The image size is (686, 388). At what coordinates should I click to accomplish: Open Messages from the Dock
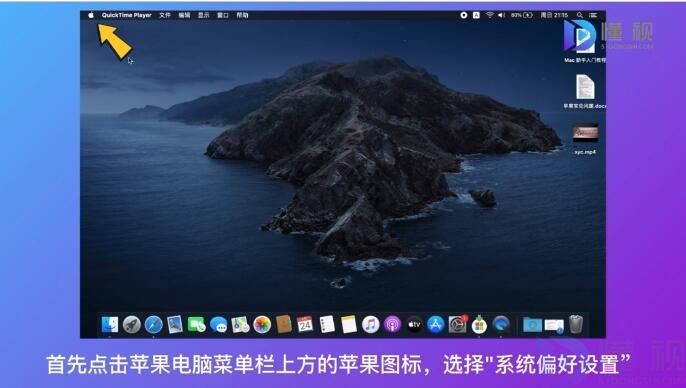pyautogui.click(x=218, y=325)
